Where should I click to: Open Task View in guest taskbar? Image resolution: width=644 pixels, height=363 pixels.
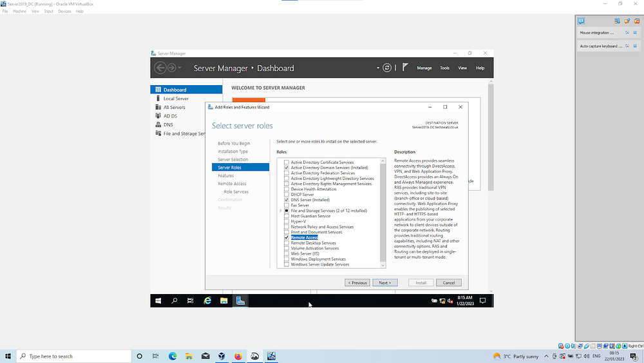pyautogui.click(x=190, y=301)
